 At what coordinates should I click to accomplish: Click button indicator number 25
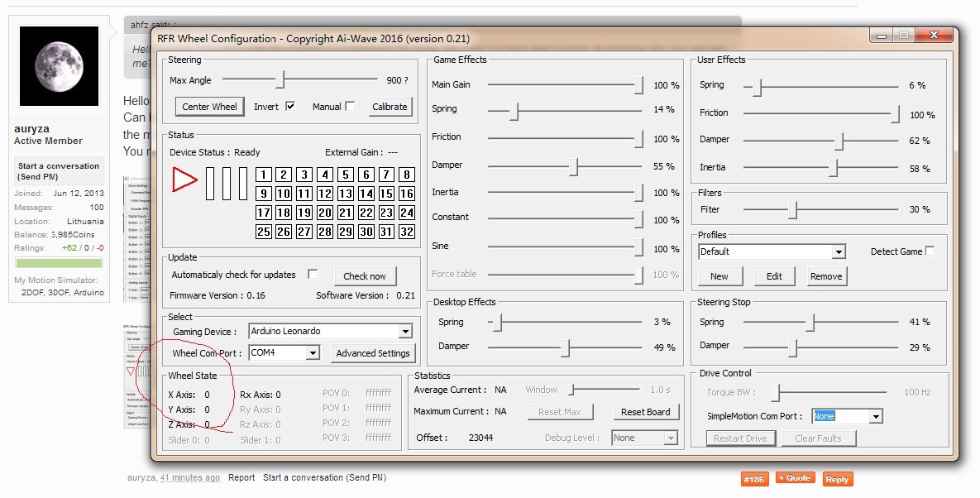pos(264,232)
